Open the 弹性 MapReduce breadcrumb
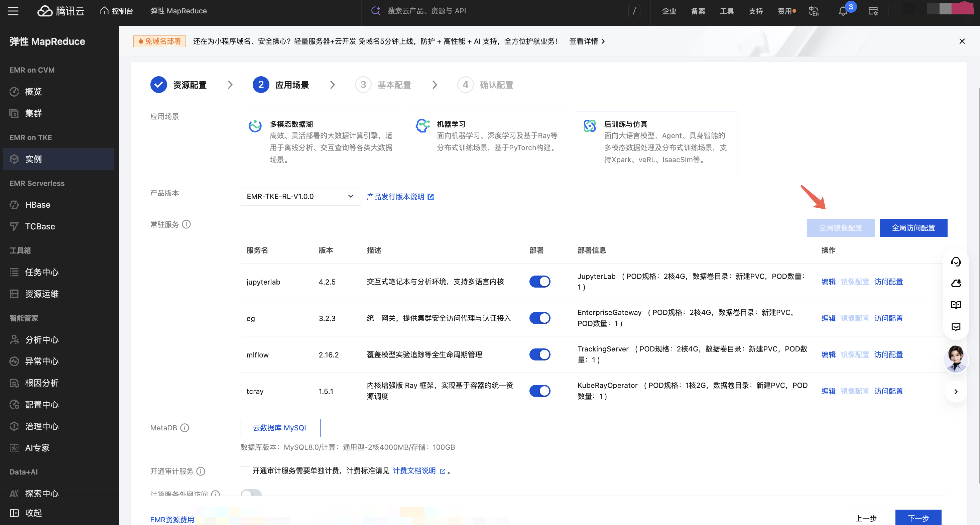980x525 pixels. [178, 11]
